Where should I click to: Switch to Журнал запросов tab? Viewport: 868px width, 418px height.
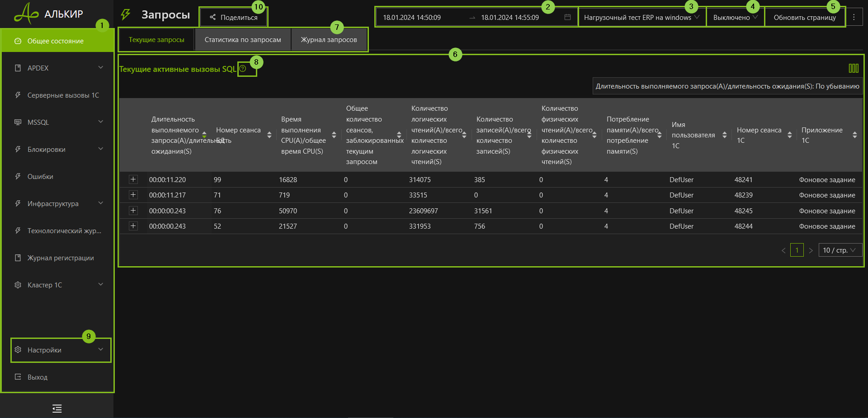329,40
